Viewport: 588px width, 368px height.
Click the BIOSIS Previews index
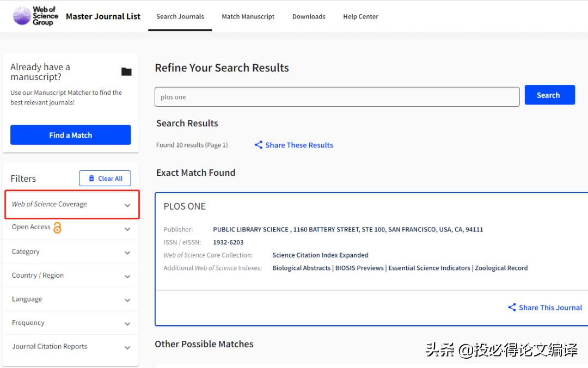tap(359, 268)
